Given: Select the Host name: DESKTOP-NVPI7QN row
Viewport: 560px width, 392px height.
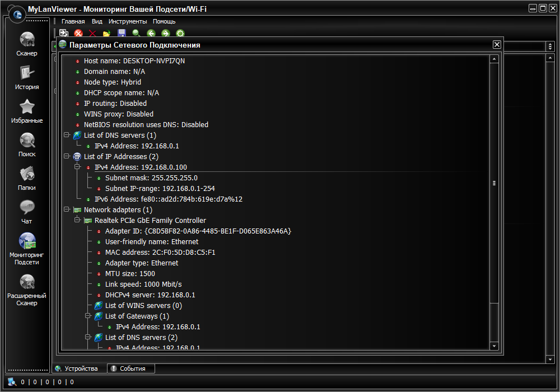Looking at the screenshot, I should click(x=134, y=61).
